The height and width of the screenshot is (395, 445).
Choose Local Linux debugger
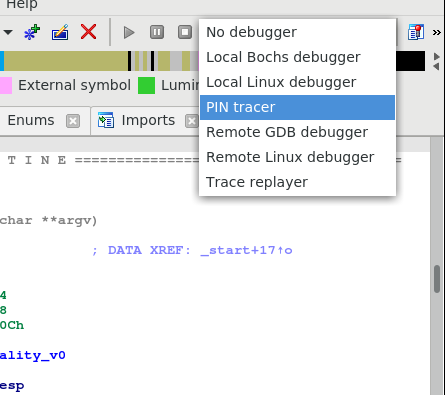pos(297,82)
